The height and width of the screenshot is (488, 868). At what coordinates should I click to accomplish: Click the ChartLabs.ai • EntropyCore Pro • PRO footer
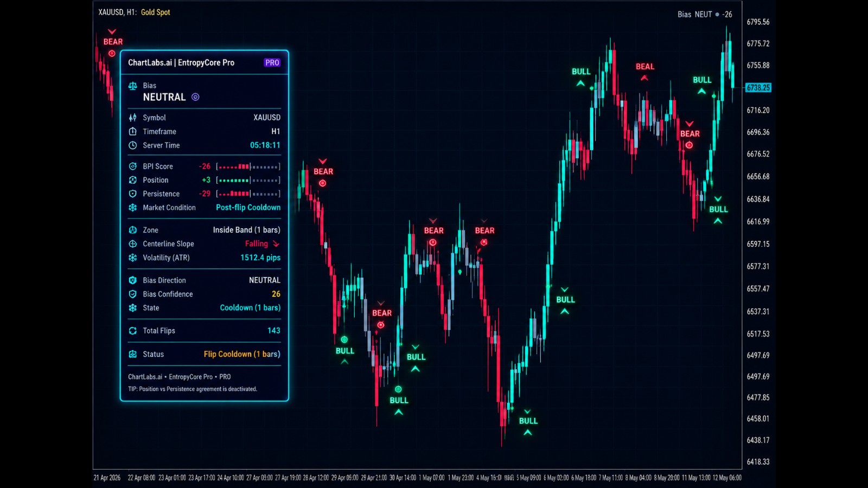[x=180, y=377]
